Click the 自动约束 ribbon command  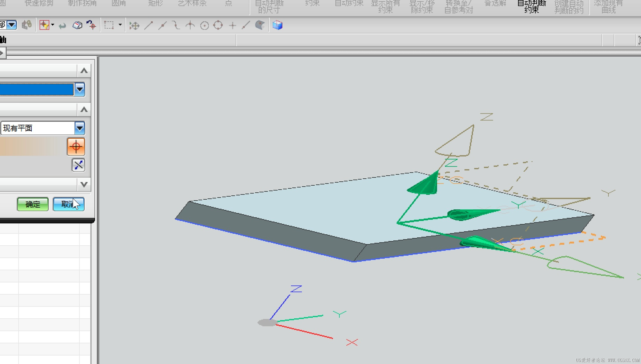(349, 3)
